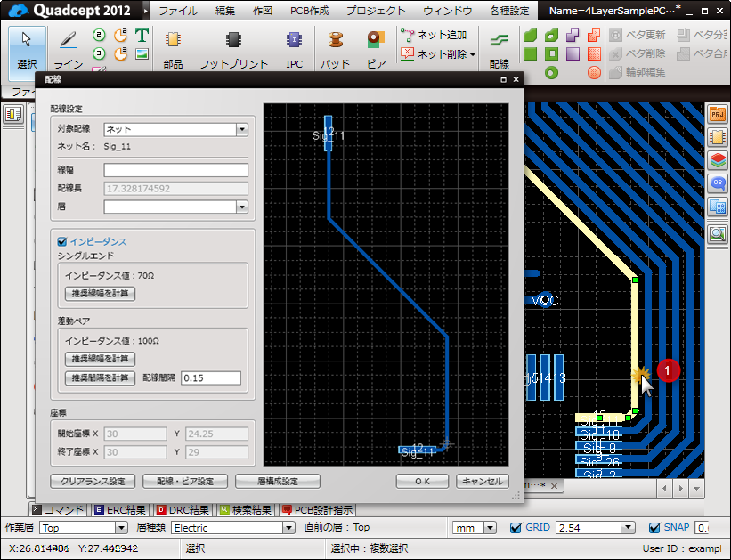Click the クリアランス設定 button
The height and width of the screenshot is (560, 731).
93,481
